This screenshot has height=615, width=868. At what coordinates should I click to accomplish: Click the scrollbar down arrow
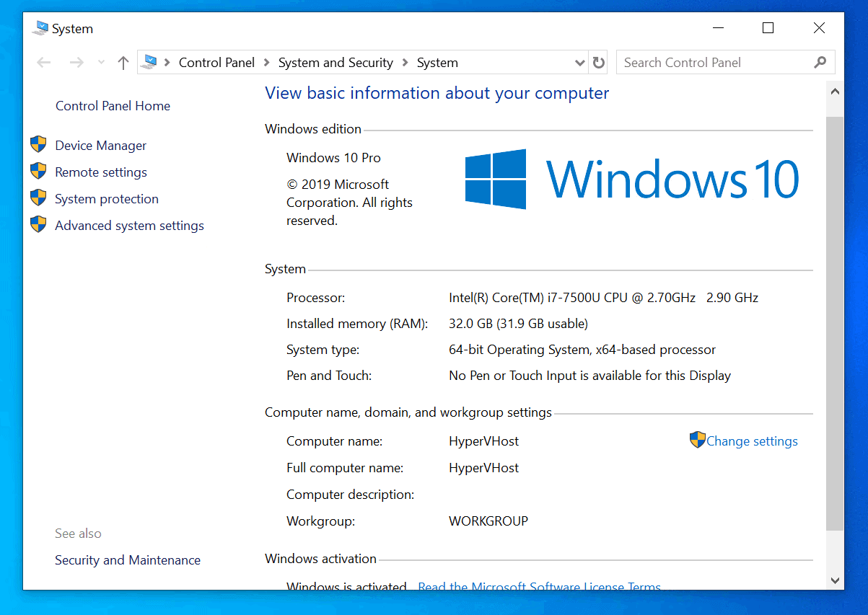coord(835,580)
